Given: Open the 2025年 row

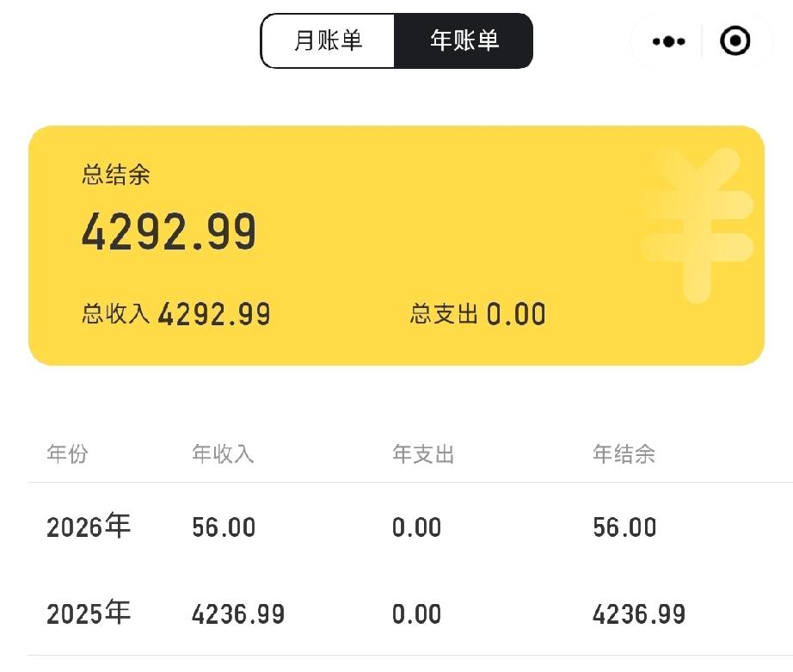Looking at the screenshot, I should pos(410,613).
